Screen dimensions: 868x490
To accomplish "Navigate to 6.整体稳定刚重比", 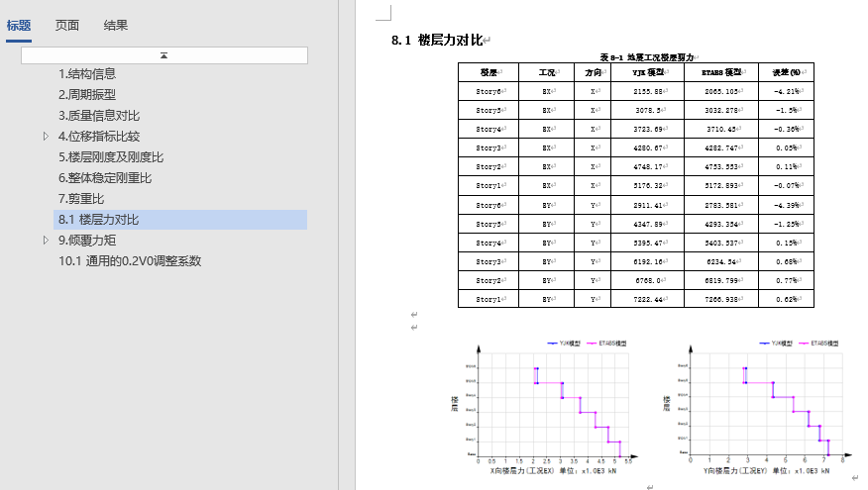I will pyautogui.click(x=105, y=178).
